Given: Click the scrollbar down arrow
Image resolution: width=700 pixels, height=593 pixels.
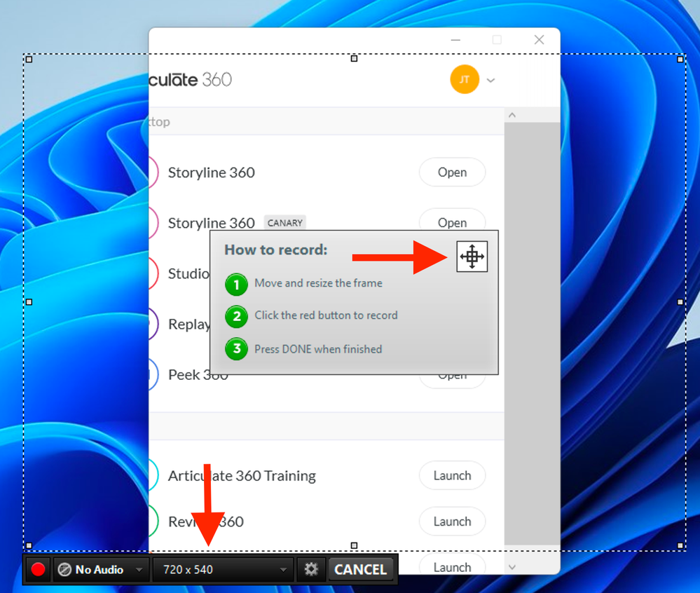Looking at the screenshot, I should click(x=512, y=567).
